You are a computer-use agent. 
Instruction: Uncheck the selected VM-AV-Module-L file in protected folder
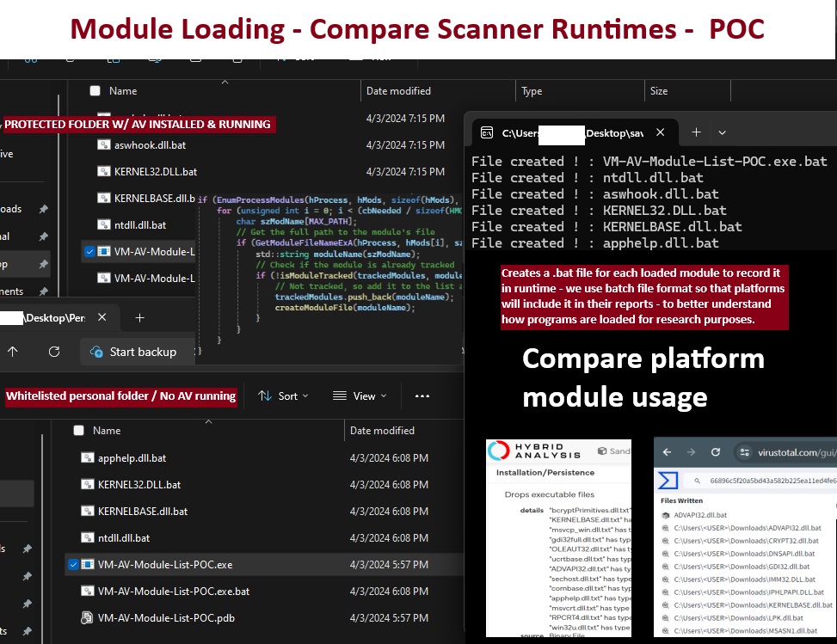coord(89,251)
